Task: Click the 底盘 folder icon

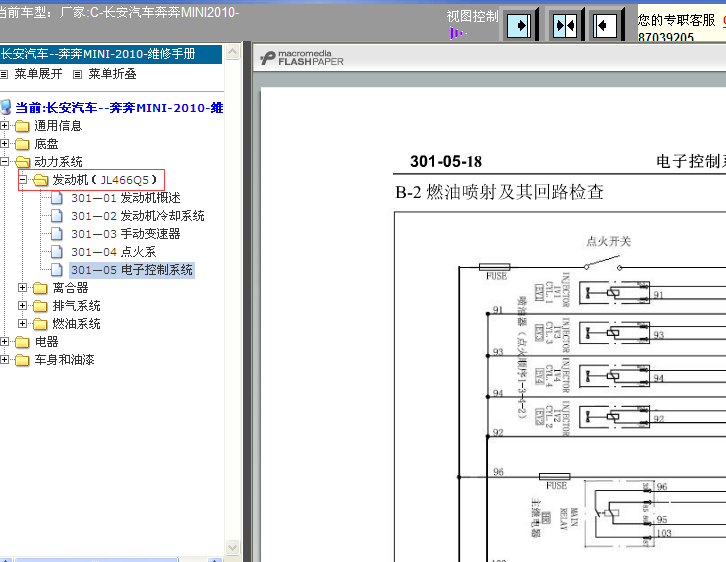Action: (22, 144)
